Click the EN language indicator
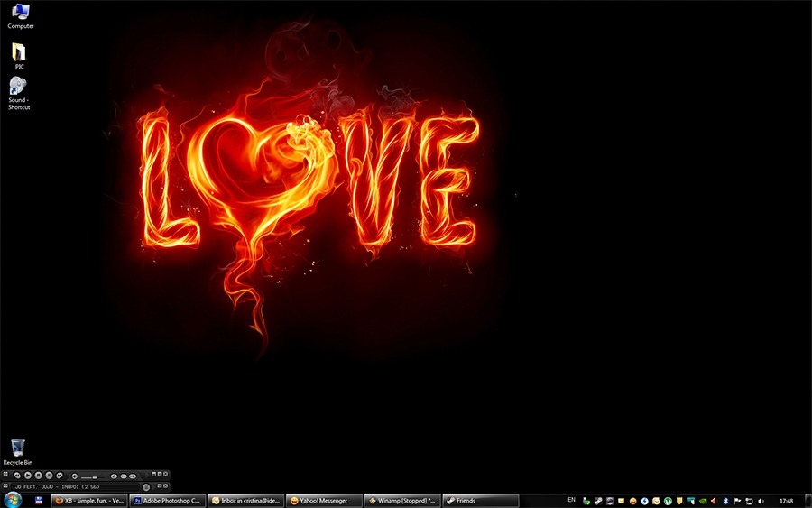Screen dimensions: 812x508 coord(572,500)
